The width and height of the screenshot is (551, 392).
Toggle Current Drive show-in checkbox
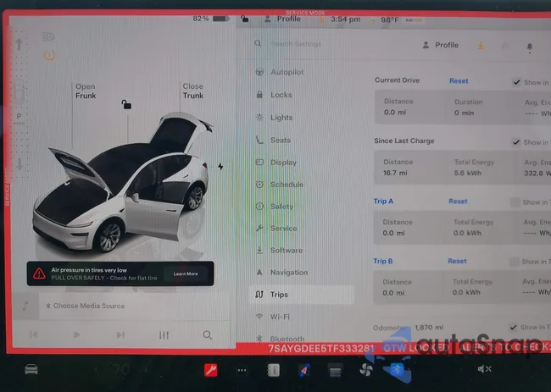516,82
